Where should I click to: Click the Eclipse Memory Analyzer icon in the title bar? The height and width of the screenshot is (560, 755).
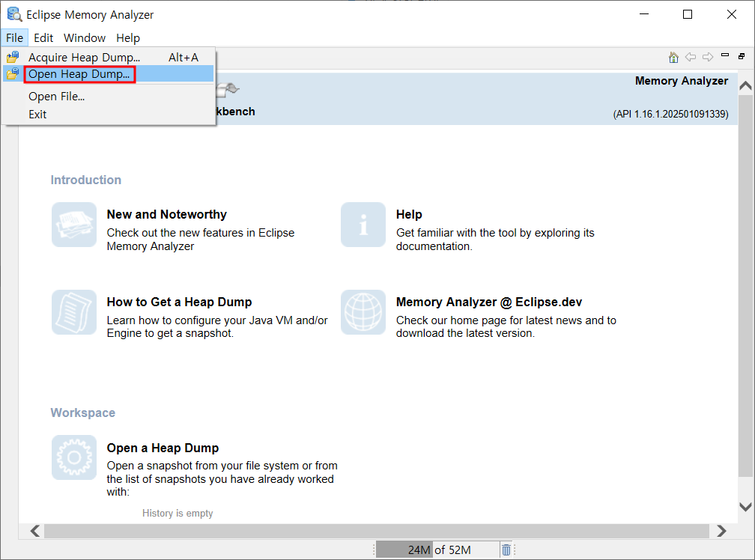click(x=14, y=14)
